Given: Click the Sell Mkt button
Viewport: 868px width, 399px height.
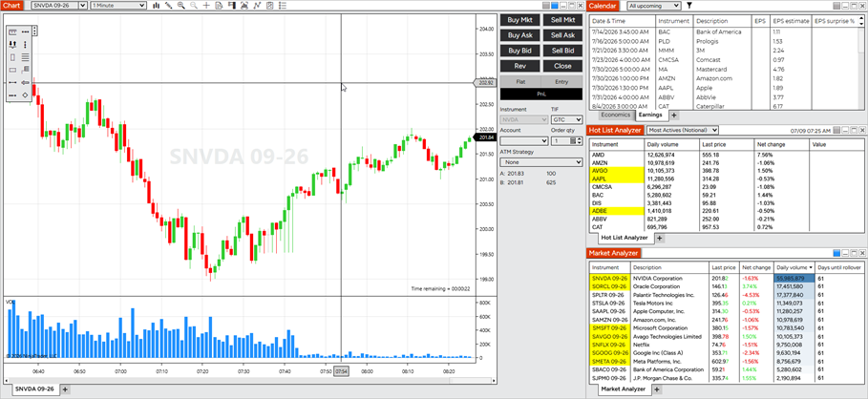Looking at the screenshot, I should (x=562, y=20).
